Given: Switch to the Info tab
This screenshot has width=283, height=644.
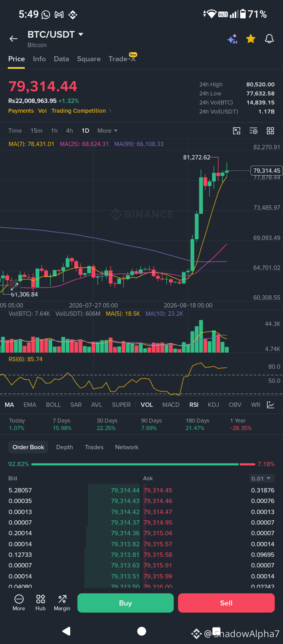Looking at the screenshot, I should [39, 59].
